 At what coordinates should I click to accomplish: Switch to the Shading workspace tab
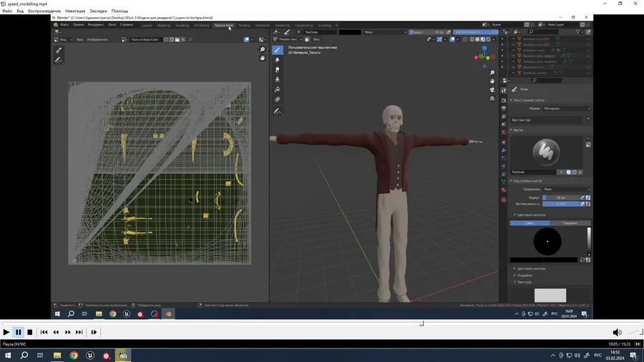coord(244,25)
